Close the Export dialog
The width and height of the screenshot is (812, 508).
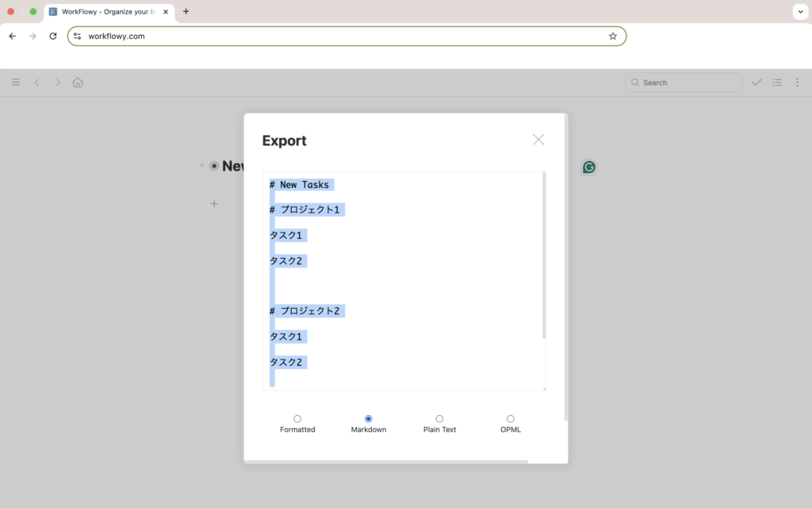538,140
